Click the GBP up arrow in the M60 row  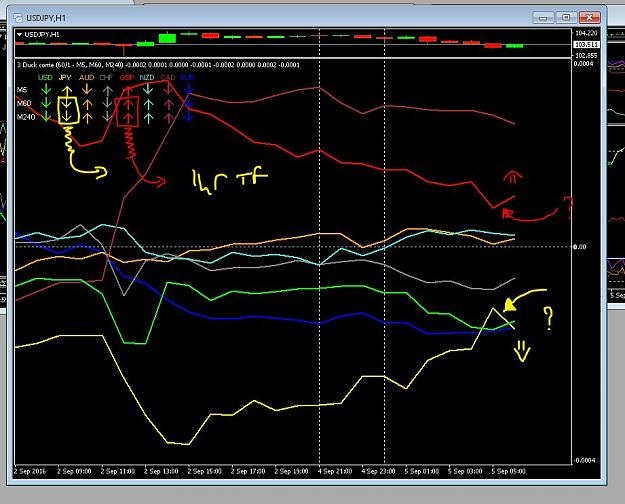click(x=128, y=104)
